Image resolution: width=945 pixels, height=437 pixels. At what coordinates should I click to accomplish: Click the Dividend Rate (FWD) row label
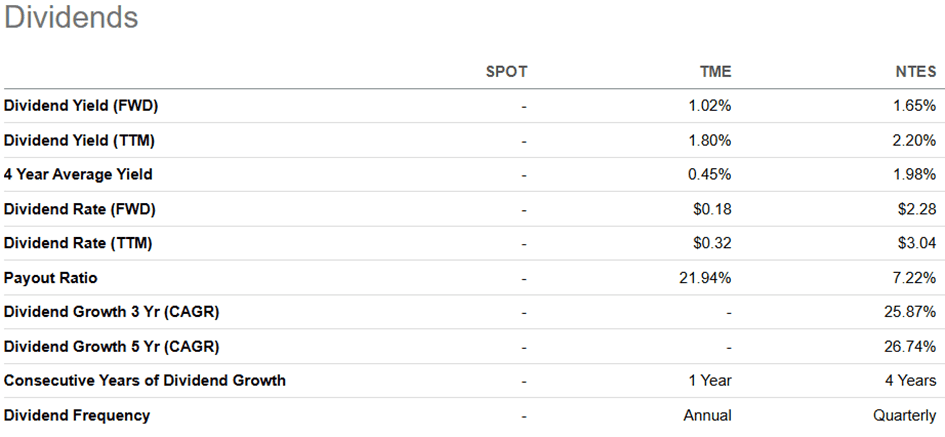click(79, 209)
